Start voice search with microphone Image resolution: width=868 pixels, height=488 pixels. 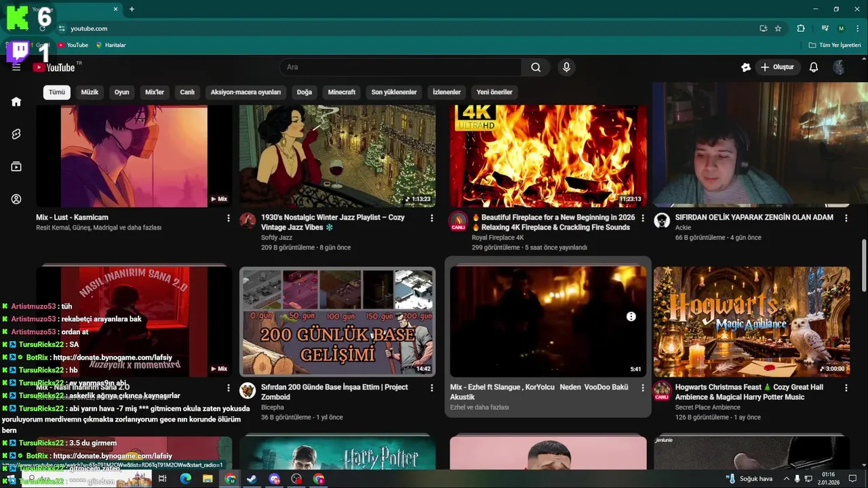click(566, 67)
